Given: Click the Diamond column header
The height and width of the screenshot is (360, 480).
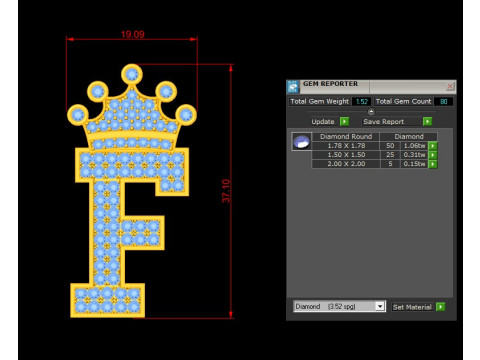Looking at the screenshot, I should click(x=409, y=136).
